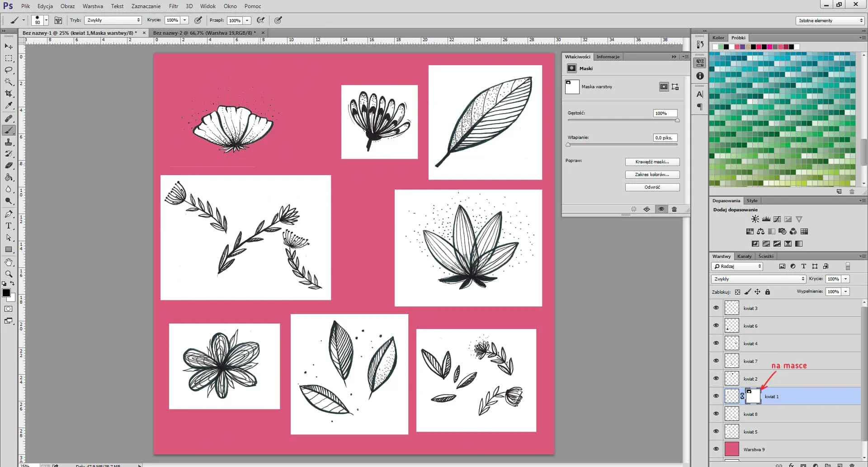
Task: Select the Clone Stamp tool
Action: click(9, 142)
